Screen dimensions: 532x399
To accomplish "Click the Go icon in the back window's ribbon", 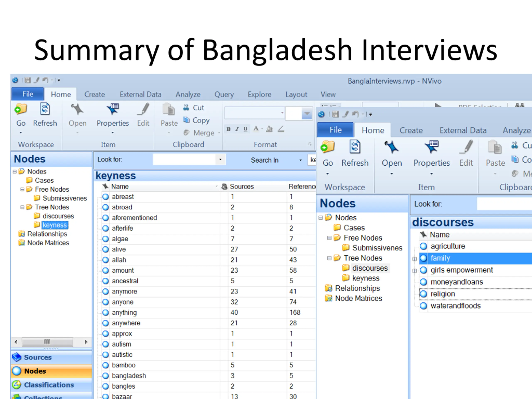I will (x=21, y=109).
